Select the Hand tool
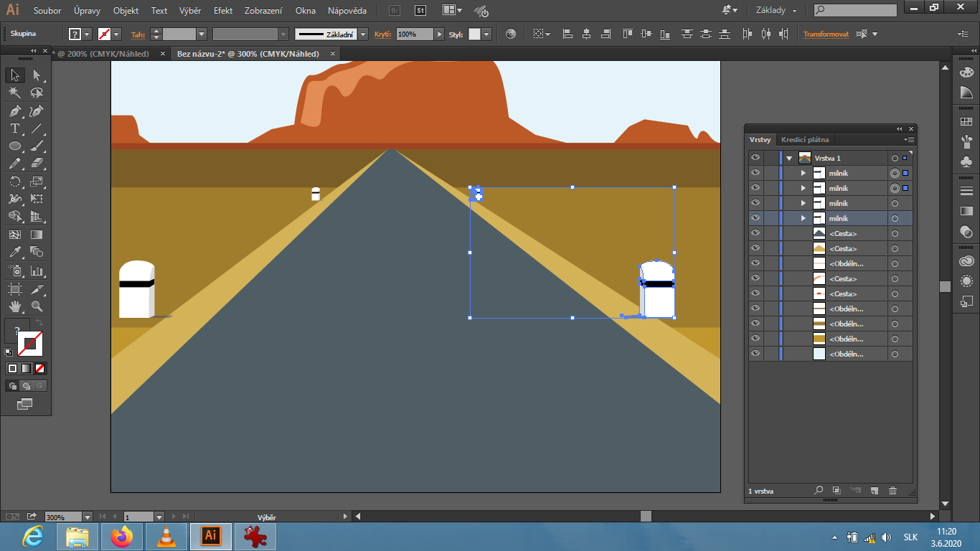The width and height of the screenshot is (980, 551). point(15,306)
